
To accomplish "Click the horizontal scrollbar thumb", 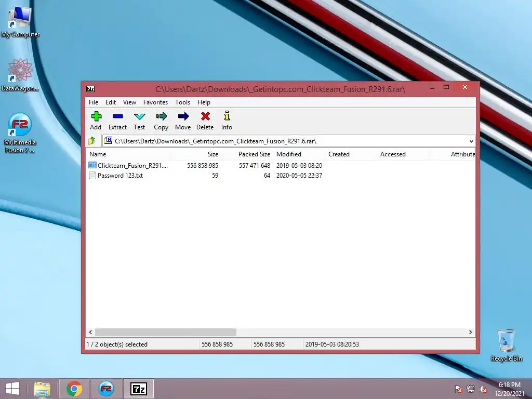I will (166, 332).
